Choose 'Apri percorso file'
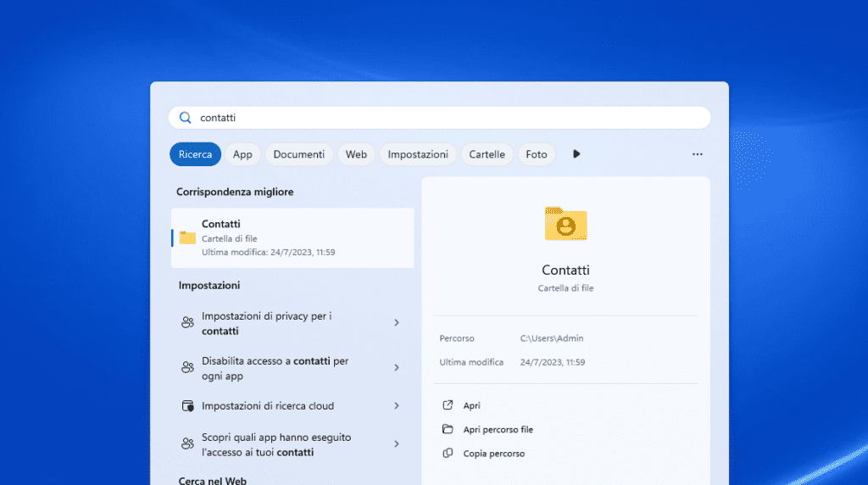This screenshot has height=485, width=868. click(498, 430)
